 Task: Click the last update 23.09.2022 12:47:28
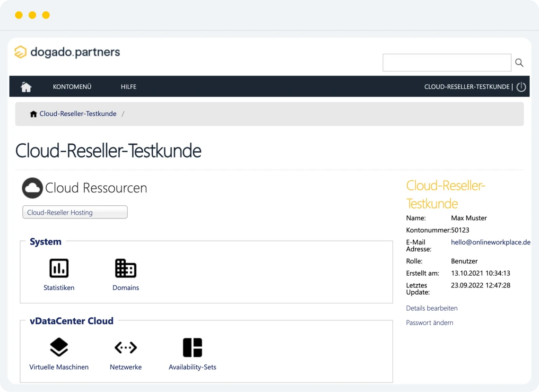tap(480, 286)
